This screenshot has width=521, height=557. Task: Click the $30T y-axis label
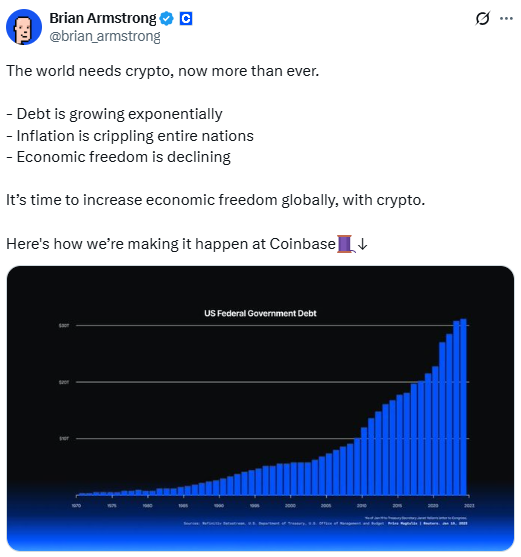click(64, 325)
